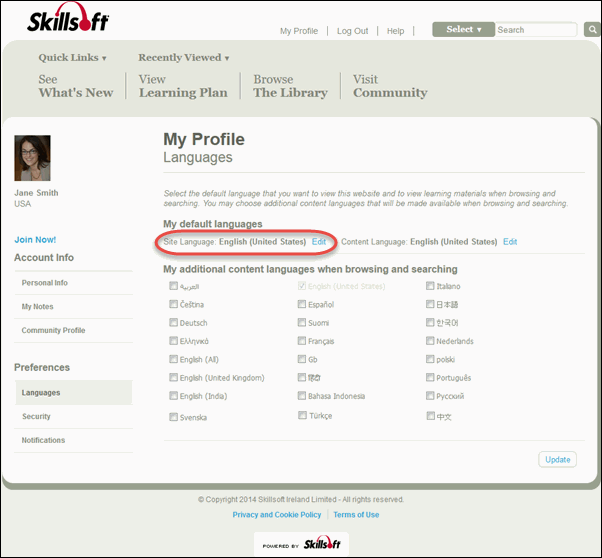The image size is (602, 558).
Task: Expand the Quick Links menu
Action: click(x=72, y=58)
